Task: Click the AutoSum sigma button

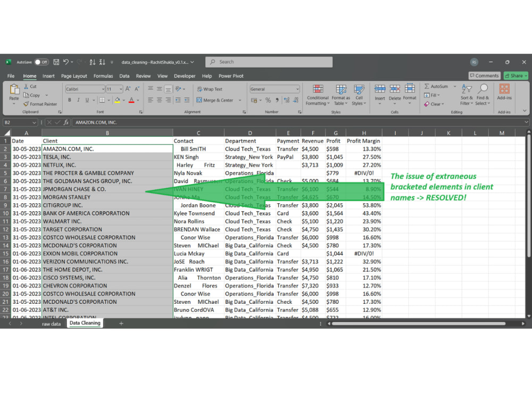Action: (436, 87)
